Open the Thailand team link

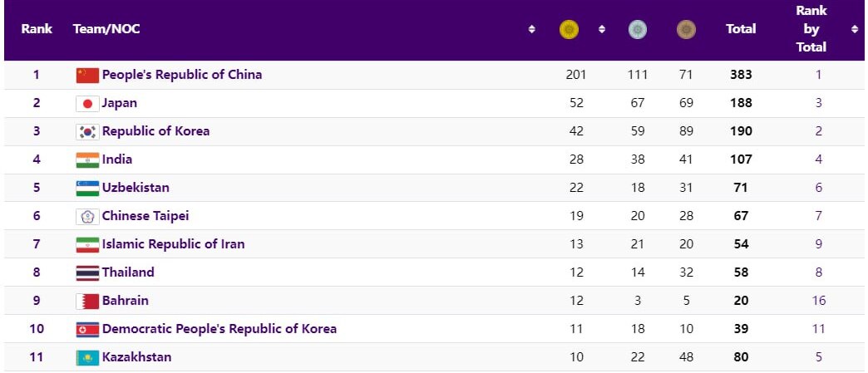[x=128, y=272]
